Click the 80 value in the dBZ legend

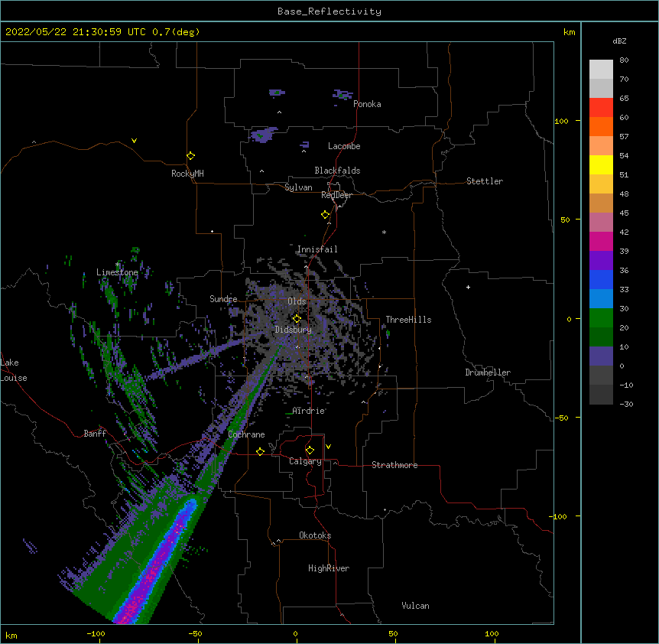(624, 60)
